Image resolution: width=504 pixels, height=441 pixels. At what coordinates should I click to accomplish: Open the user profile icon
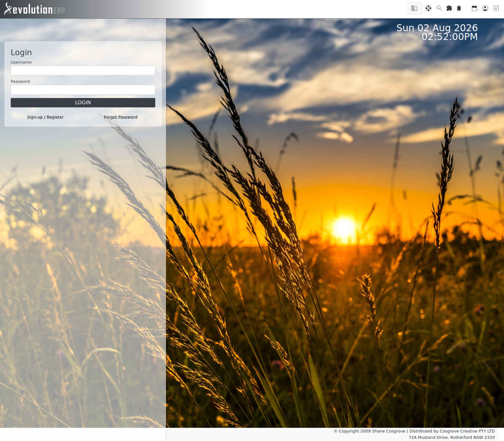click(485, 9)
